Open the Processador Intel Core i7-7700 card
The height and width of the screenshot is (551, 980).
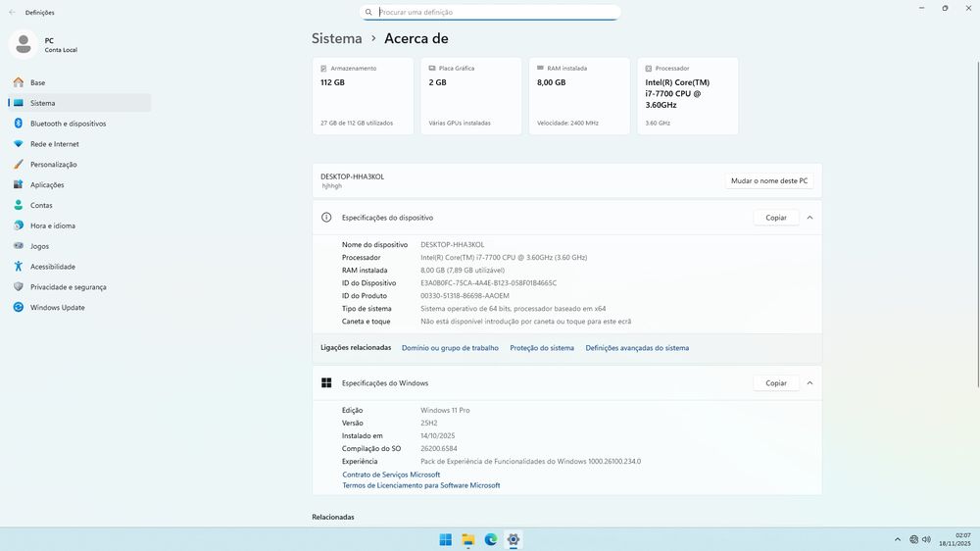[688, 96]
